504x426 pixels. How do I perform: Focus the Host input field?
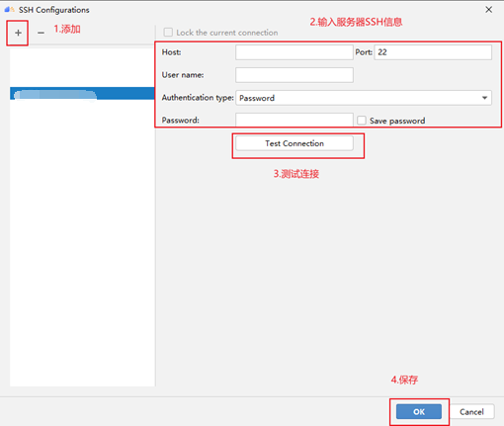tap(294, 52)
